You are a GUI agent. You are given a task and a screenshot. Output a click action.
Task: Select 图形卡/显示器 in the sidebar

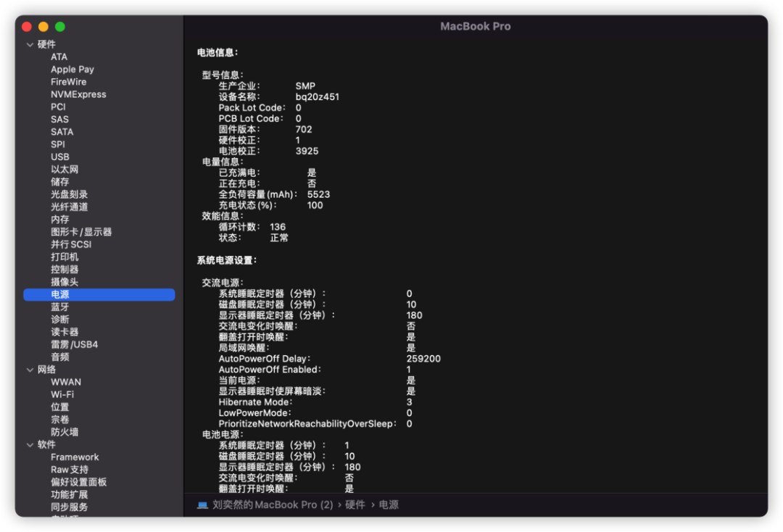point(81,231)
